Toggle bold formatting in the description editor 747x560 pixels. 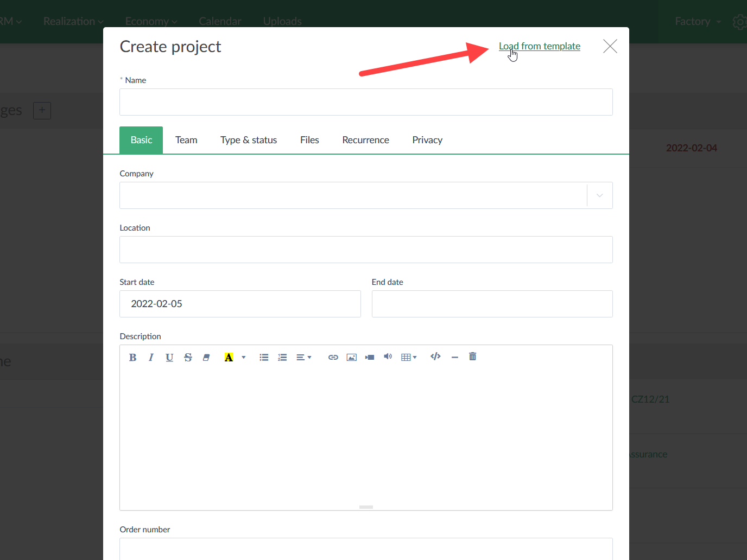[132, 357]
